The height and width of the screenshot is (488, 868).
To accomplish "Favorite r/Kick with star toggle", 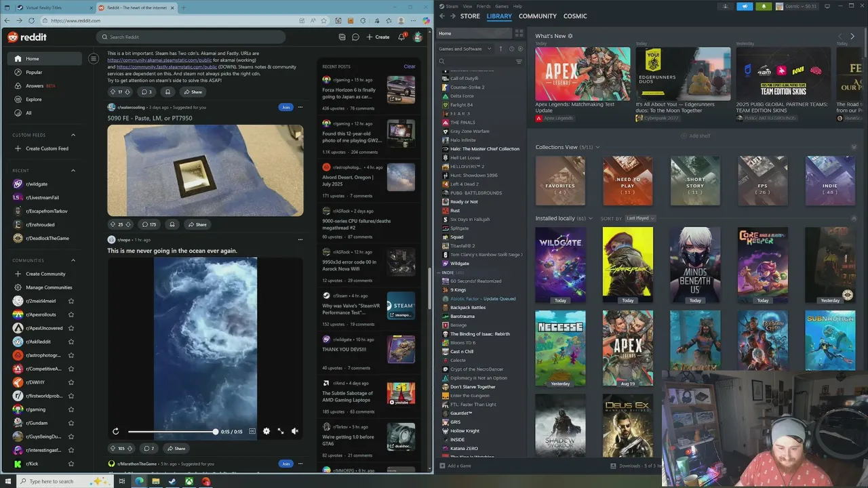I will point(71,464).
